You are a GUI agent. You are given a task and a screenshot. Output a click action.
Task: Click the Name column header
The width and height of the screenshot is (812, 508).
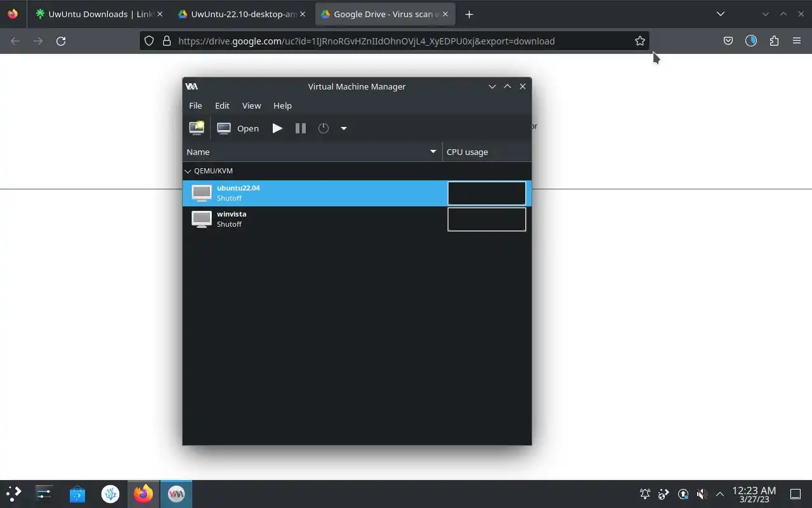(x=312, y=152)
